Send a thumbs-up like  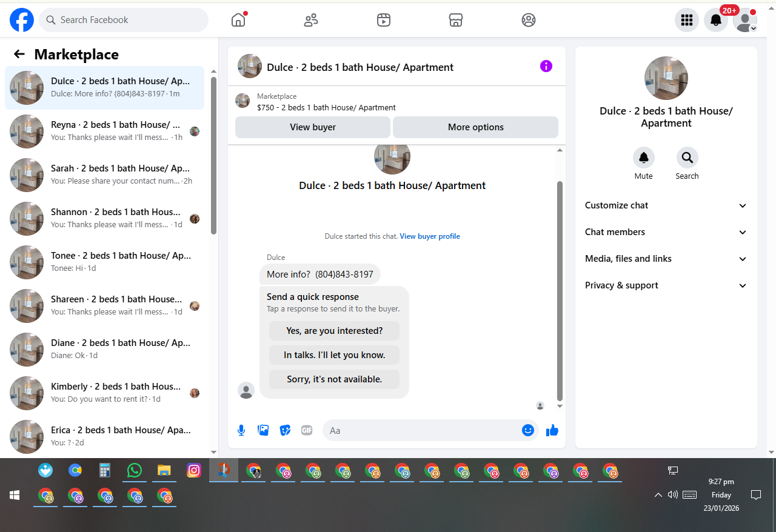552,430
